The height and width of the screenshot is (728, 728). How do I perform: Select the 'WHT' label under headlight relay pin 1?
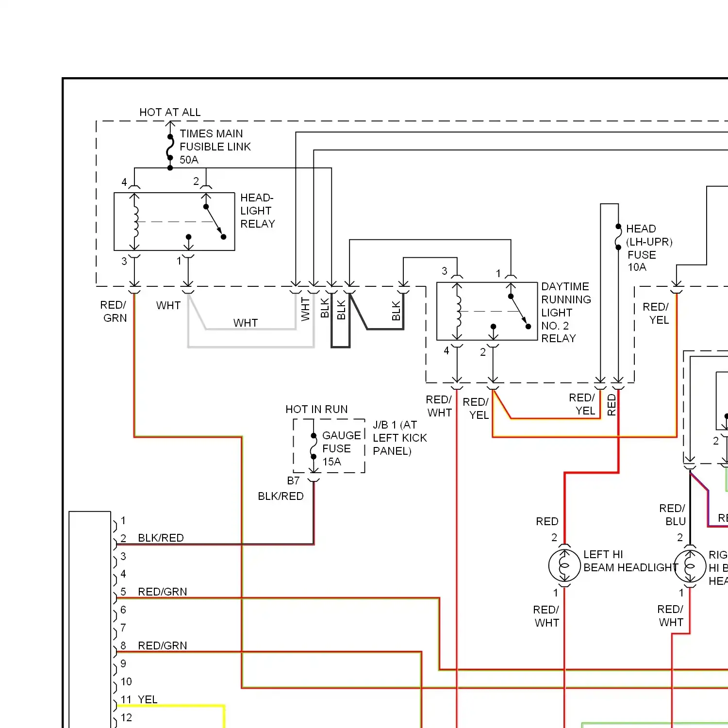(x=168, y=305)
